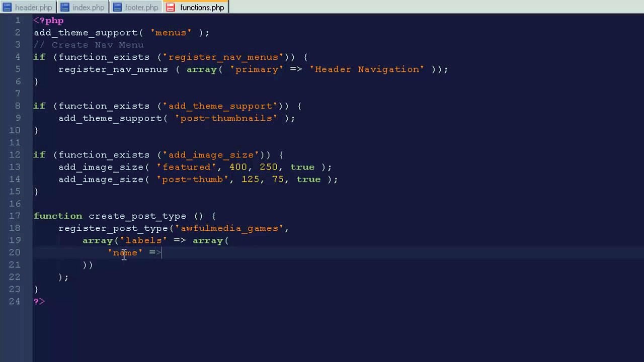Viewport: 644px width, 362px height.
Task: Click the 'primary' string on line 5
Action: 257,69
